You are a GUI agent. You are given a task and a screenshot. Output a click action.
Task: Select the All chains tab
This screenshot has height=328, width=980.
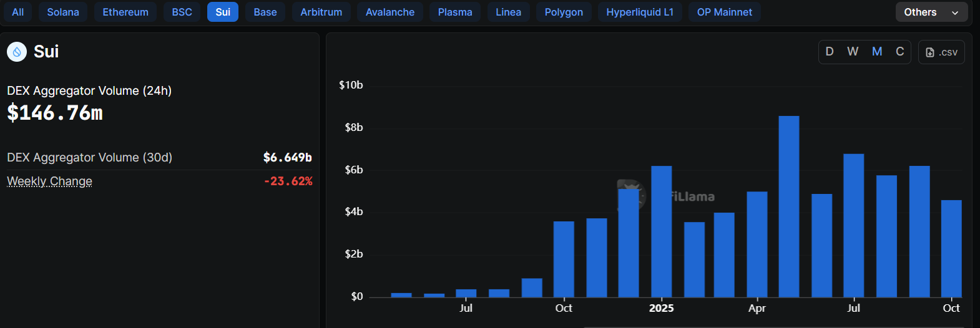point(18,12)
